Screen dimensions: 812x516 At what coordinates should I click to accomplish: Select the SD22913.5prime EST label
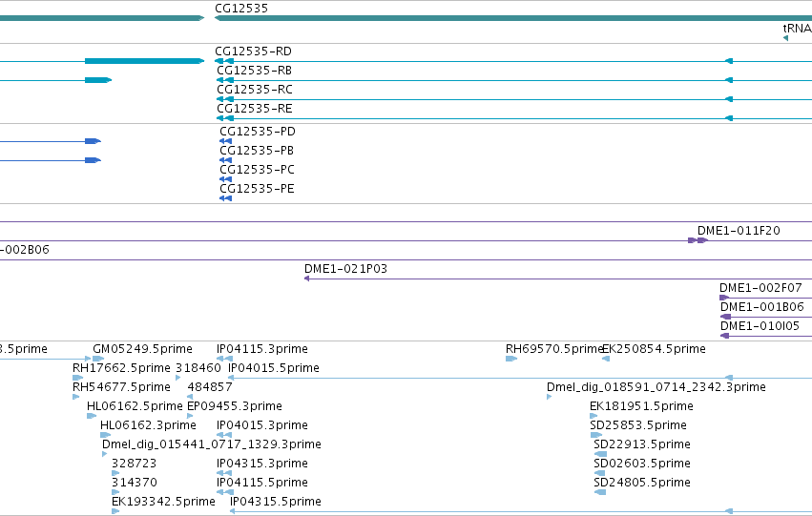point(642,445)
